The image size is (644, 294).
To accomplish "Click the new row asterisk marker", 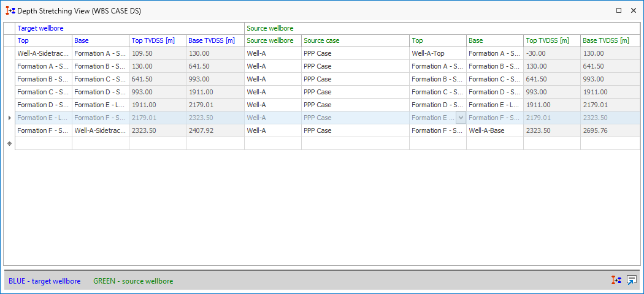I will click(x=9, y=143).
